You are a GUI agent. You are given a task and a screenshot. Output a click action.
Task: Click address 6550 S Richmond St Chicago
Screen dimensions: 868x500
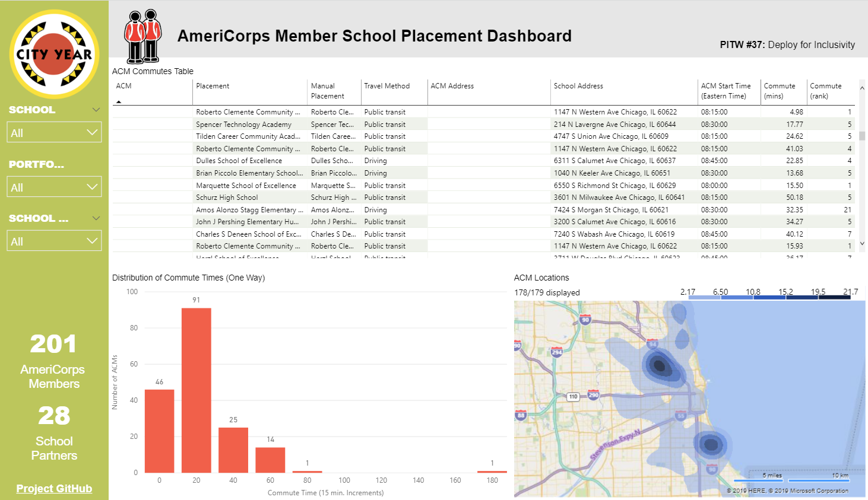[615, 186]
